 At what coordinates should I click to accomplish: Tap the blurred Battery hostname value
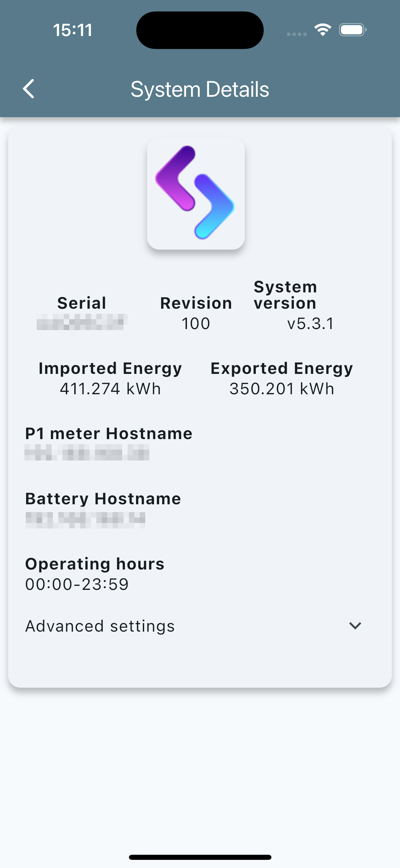pos(85,520)
